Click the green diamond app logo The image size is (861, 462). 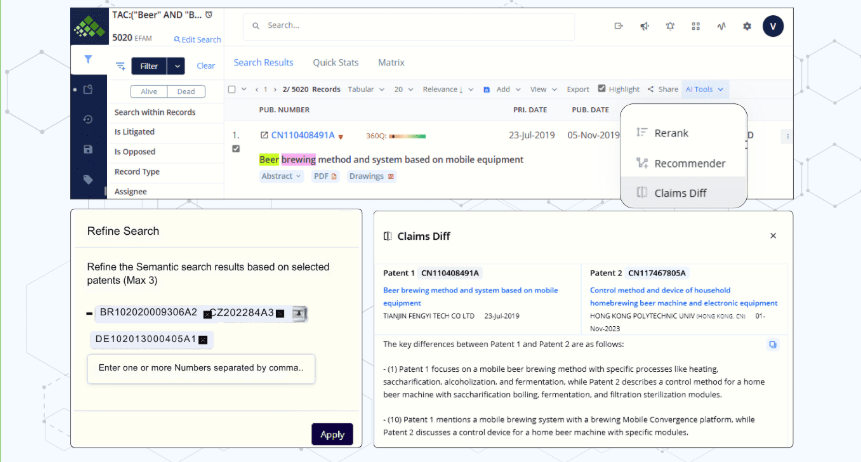point(90,26)
